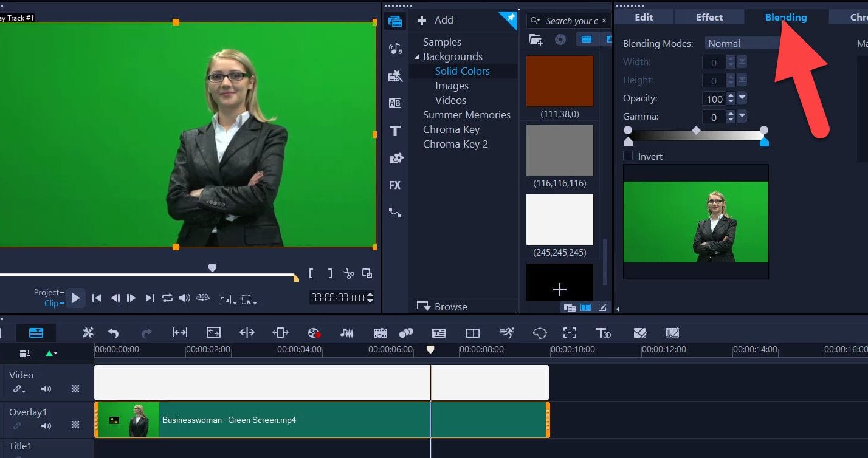The height and width of the screenshot is (458, 868).
Task: Select the Title category in the sidebar
Action: (394, 130)
